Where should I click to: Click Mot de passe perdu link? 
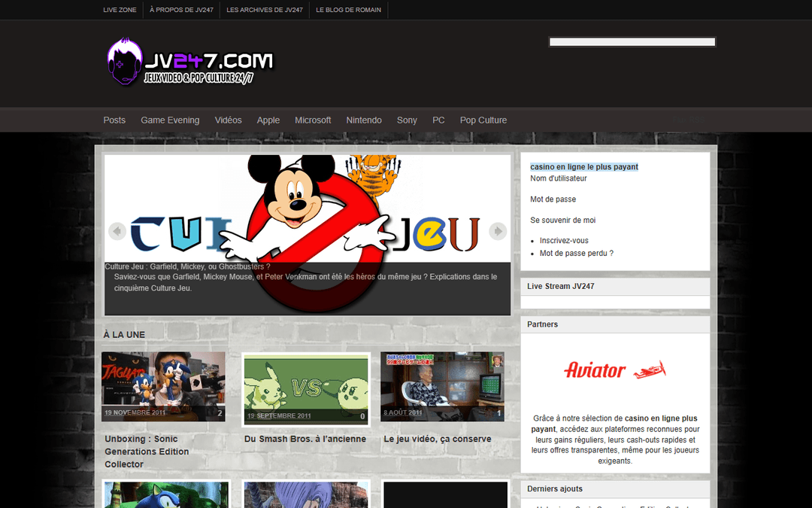[577, 254]
